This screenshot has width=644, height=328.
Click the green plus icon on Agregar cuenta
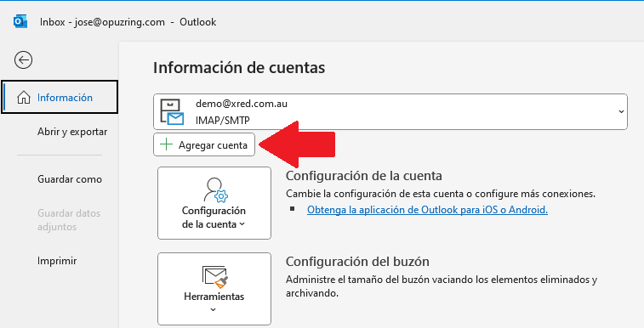[166, 144]
